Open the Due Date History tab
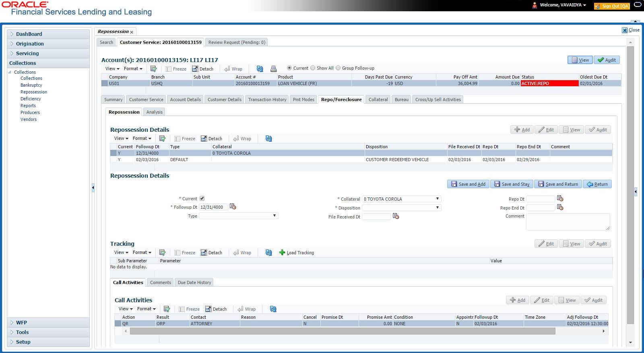The height and width of the screenshot is (353, 644). (194, 282)
